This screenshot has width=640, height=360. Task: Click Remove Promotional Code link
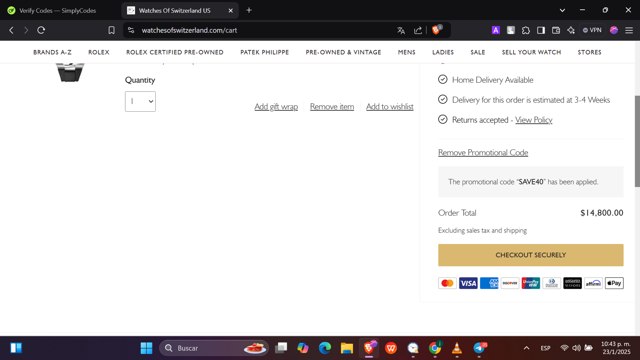point(483,153)
